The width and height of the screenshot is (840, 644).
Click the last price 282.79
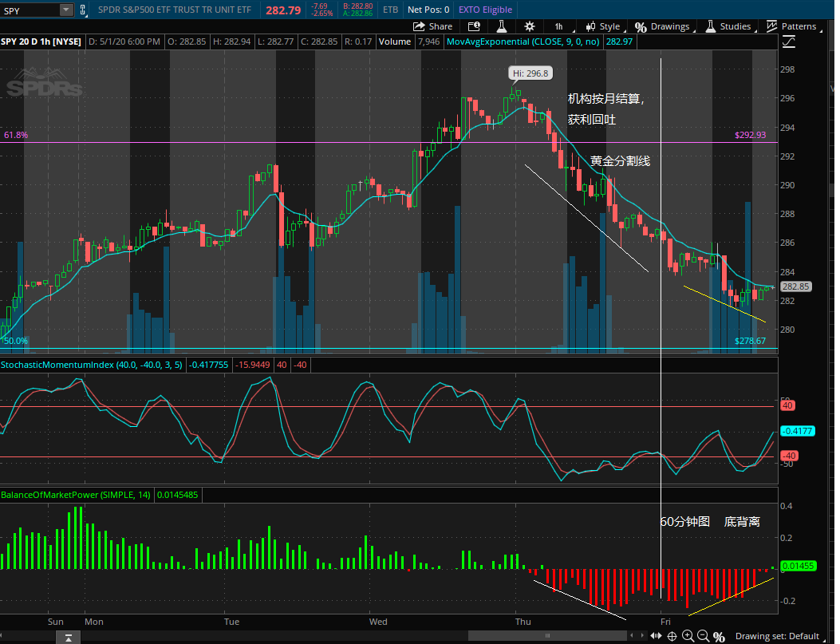pyautogui.click(x=283, y=10)
